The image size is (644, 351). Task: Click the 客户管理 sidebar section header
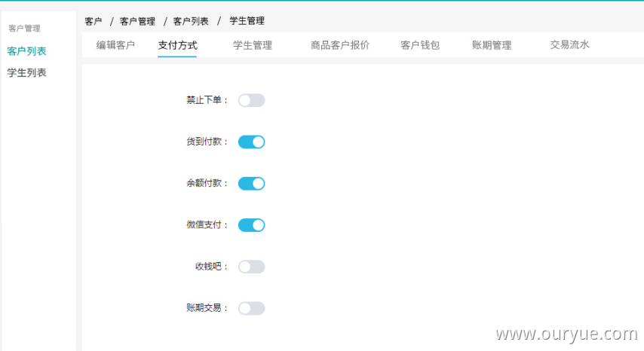point(24,29)
